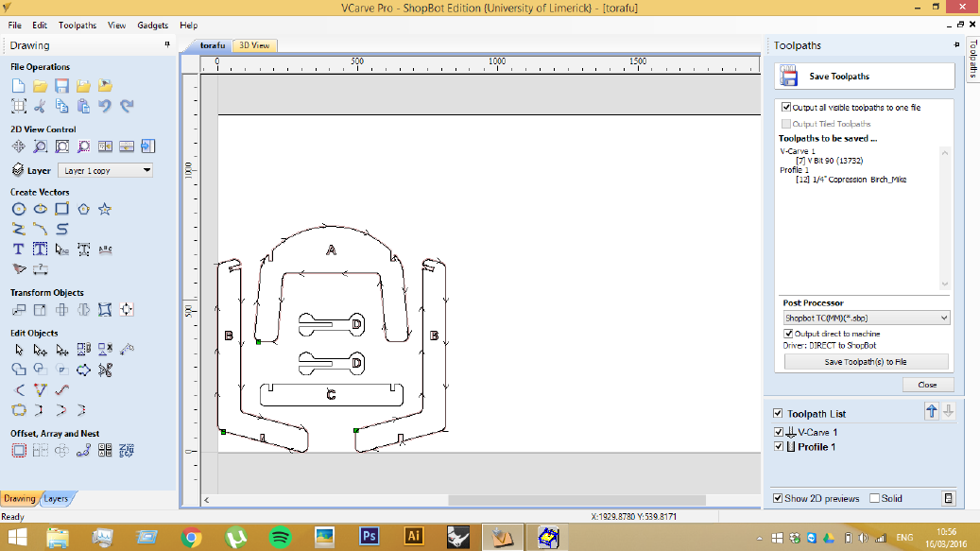
Task: Toggle the Show 2D previews checkbox
Action: [x=778, y=498]
